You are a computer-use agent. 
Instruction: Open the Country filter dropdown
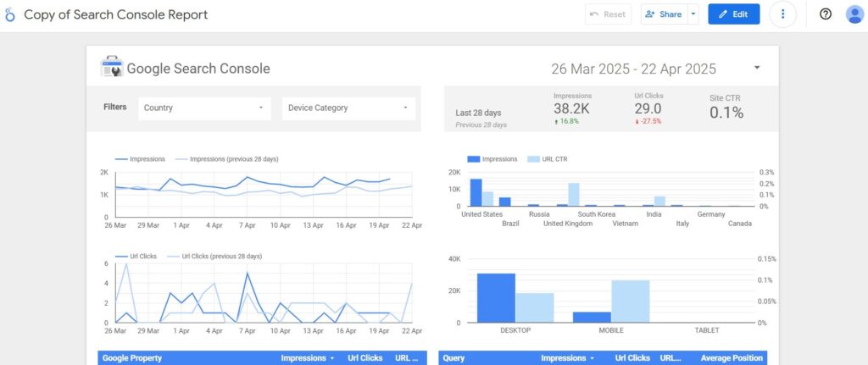click(x=204, y=108)
